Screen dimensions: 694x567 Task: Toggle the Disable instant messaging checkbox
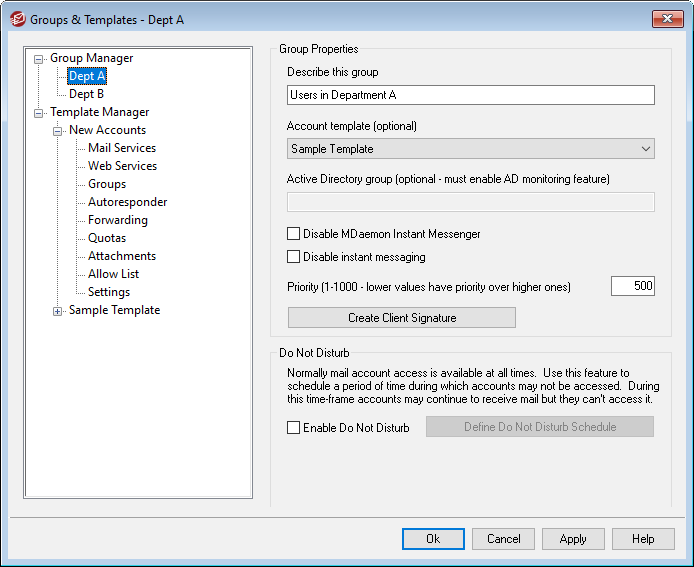click(294, 257)
